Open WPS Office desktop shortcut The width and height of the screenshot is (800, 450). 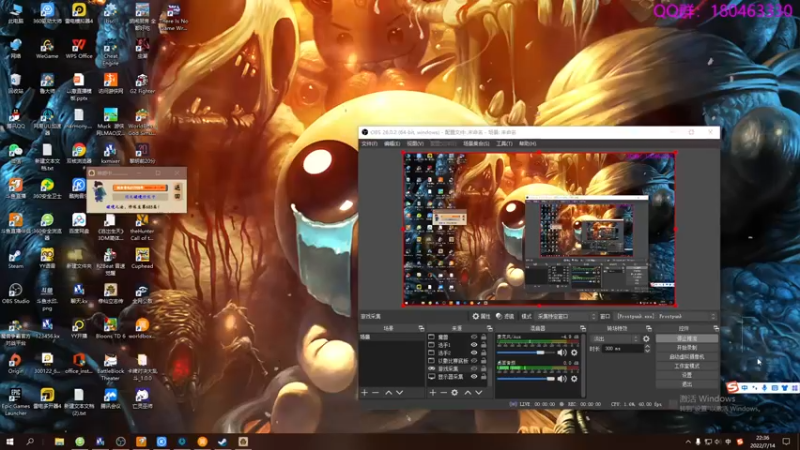[79, 48]
